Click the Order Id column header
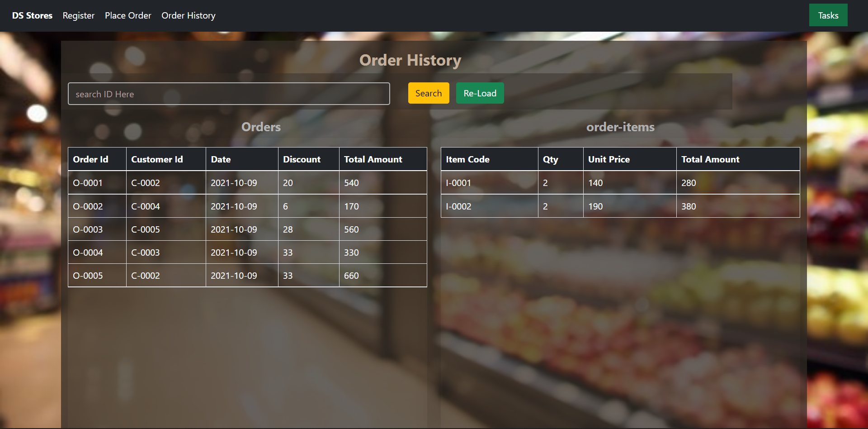868x429 pixels. (97, 159)
